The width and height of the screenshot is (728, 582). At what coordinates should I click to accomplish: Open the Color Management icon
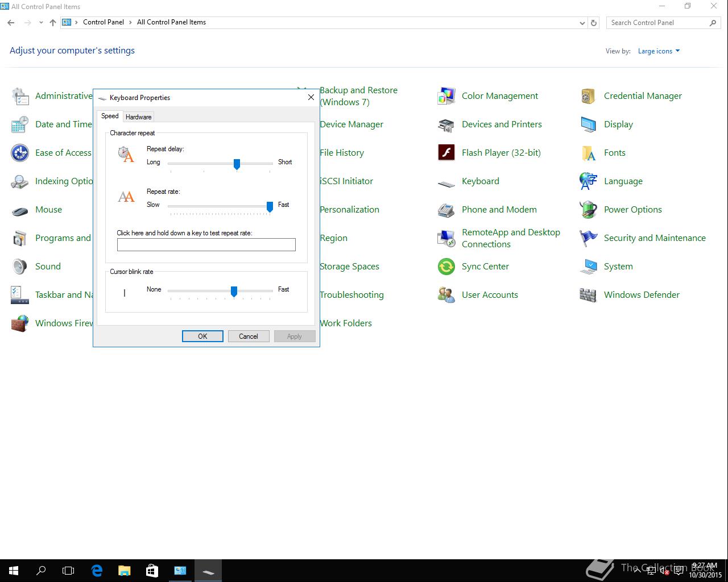click(446, 96)
